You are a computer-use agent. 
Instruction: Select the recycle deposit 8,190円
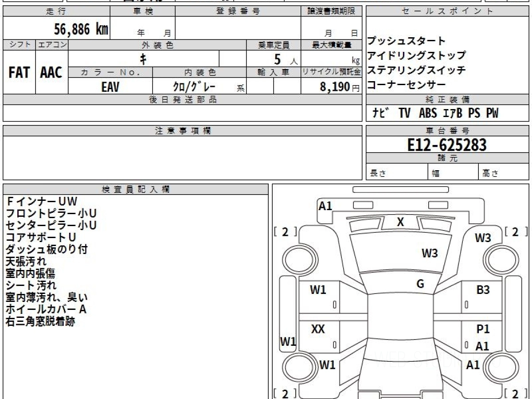[340, 87]
